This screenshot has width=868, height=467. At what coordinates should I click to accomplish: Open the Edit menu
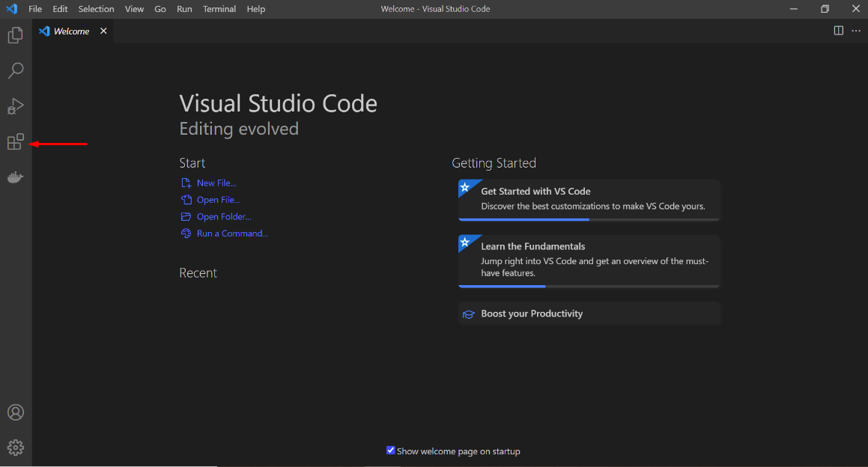click(x=60, y=9)
